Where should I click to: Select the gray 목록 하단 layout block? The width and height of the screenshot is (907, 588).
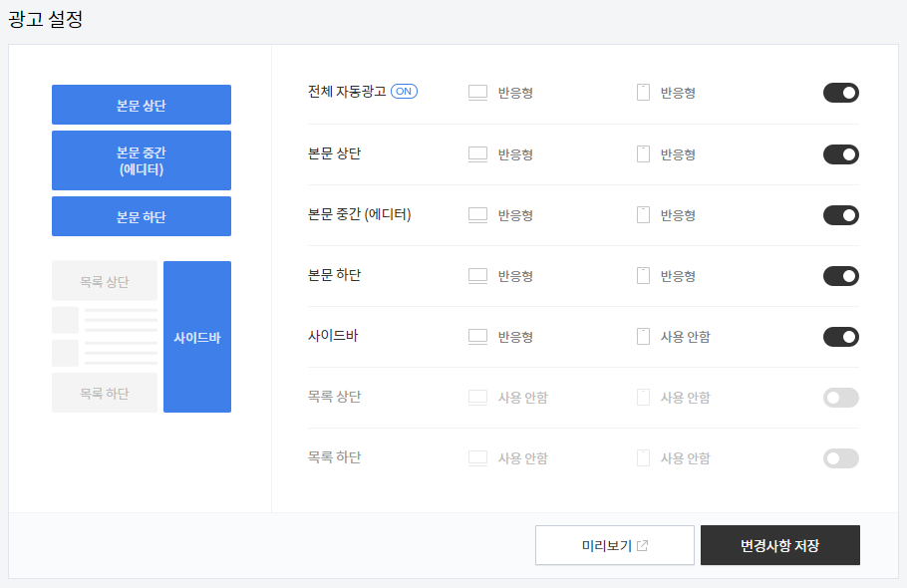(105, 393)
